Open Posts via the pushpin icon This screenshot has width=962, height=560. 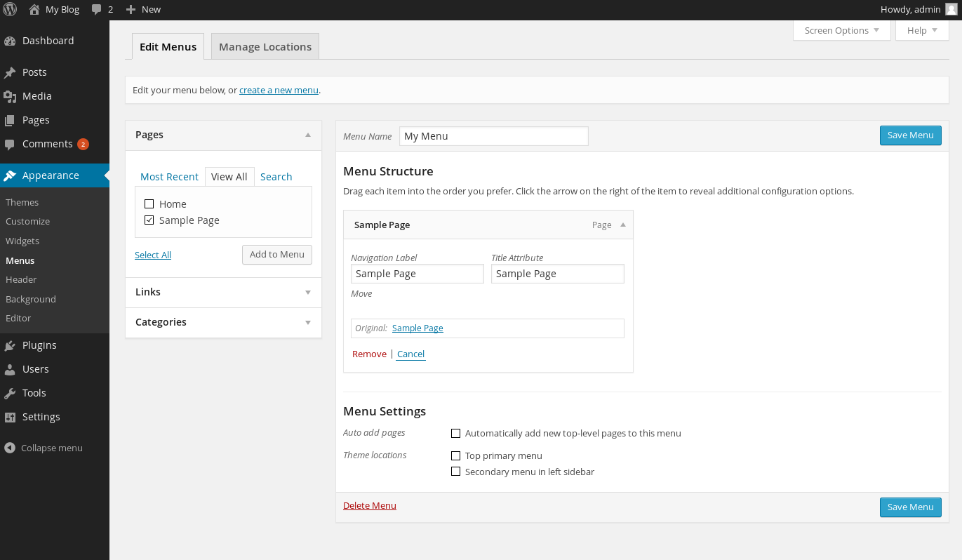tap(10, 72)
